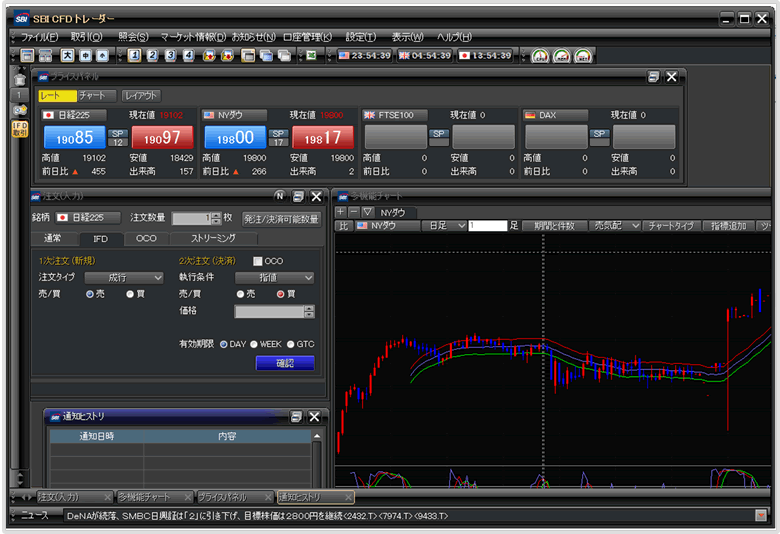The image size is (780, 534).
Task: Open the 取引(O) menu
Action: coord(86,37)
